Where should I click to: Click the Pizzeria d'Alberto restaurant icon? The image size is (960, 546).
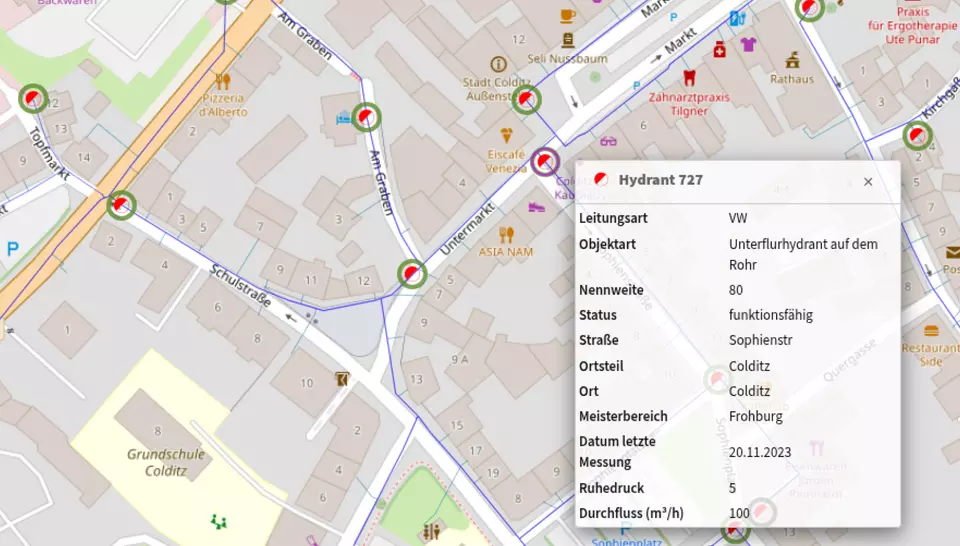click(223, 81)
